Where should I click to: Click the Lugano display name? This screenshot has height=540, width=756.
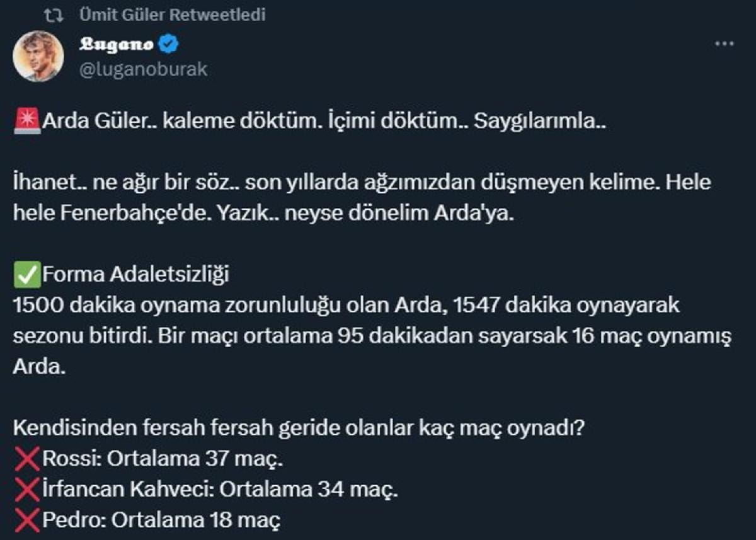click(x=117, y=45)
